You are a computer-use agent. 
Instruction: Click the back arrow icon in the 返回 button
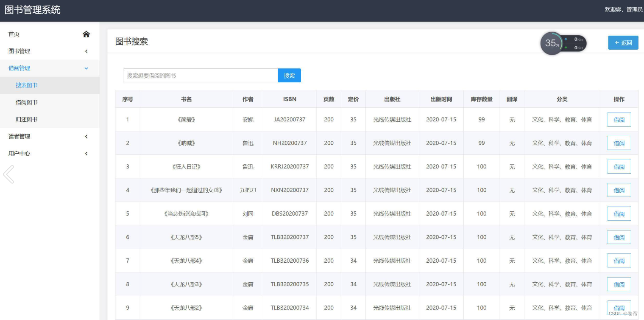pos(617,42)
